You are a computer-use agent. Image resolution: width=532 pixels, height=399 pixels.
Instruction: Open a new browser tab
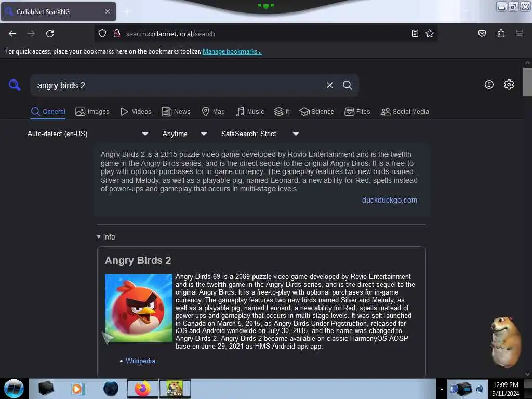(127, 11)
